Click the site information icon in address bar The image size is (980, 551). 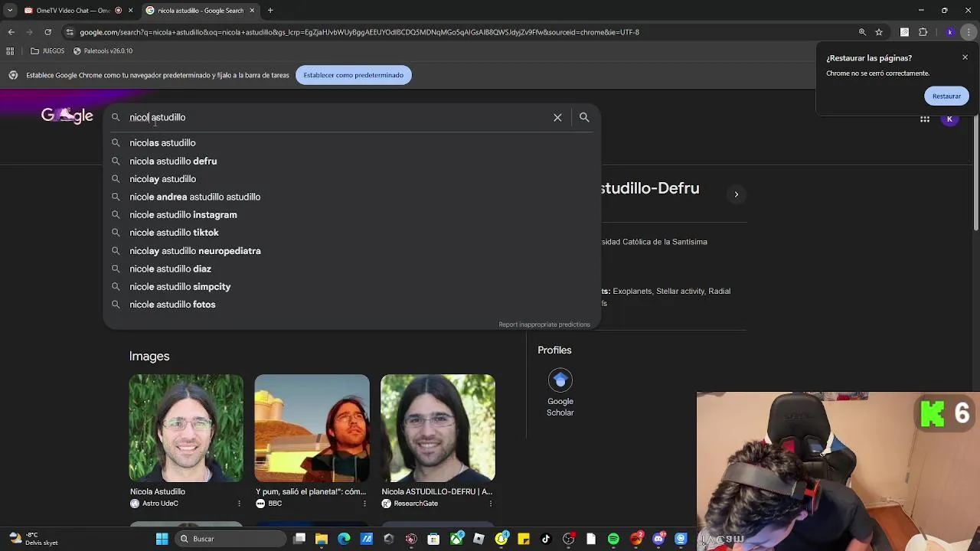[x=70, y=32]
